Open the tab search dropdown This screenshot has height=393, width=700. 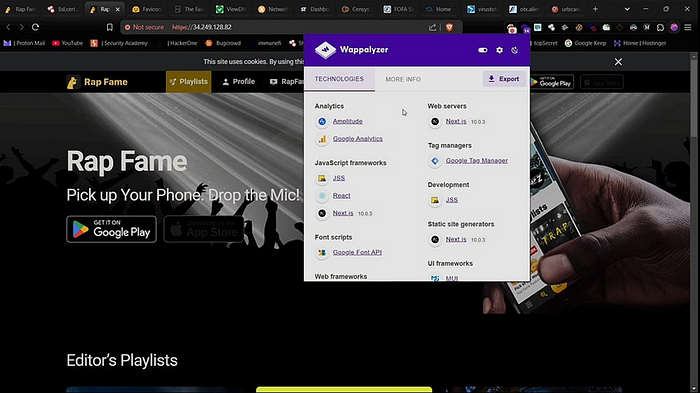pos(627,9)
